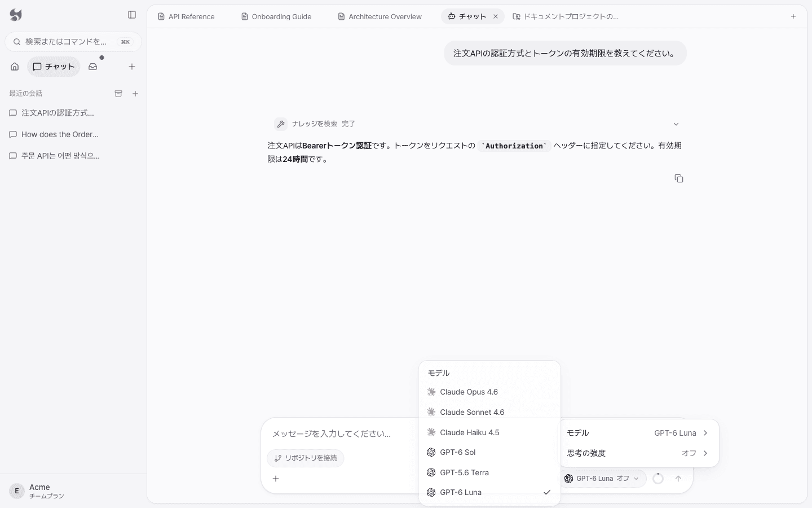Viewport: 812px width, 508px height.
Task: Open the GPT-6 Luna オフ model dropdown
Action: [602, 479]
